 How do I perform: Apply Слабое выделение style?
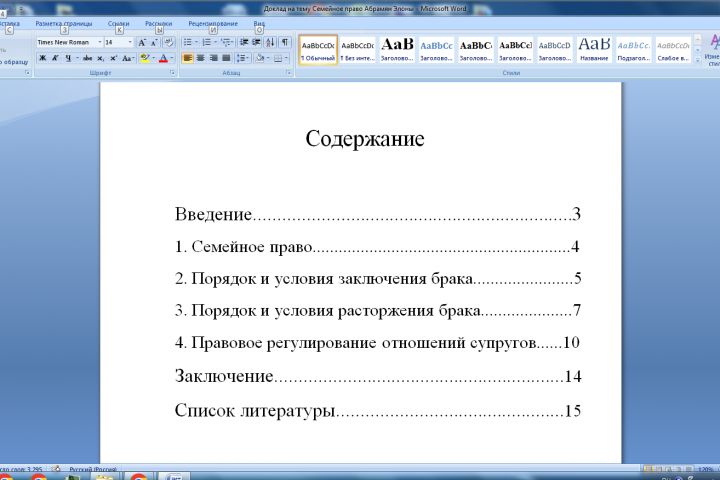pyautogui.click(x=673, y=50)
